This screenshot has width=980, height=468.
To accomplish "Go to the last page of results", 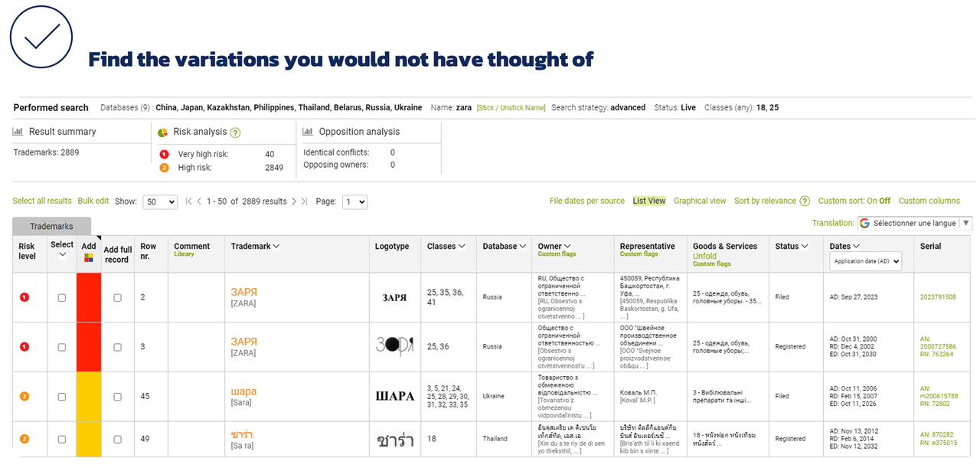I will (304, 201).
